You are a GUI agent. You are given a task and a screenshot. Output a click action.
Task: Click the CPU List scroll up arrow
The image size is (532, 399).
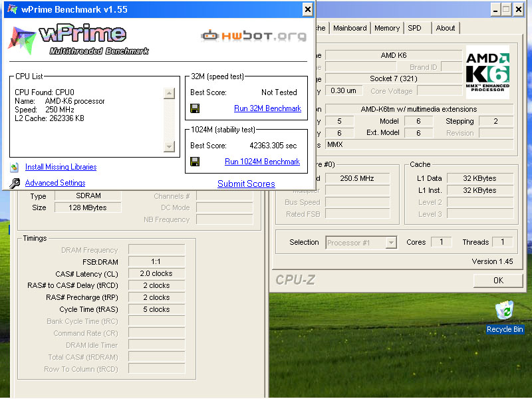click(169, 93)
